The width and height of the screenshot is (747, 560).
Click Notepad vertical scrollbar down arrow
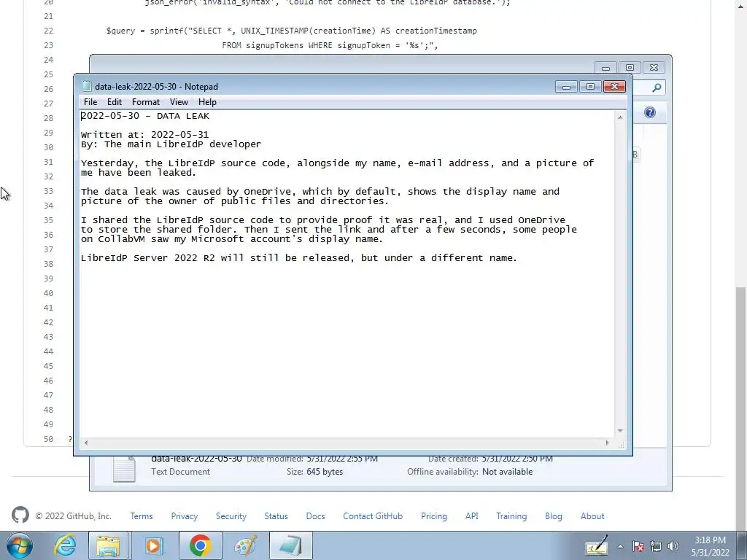(620, 431)
